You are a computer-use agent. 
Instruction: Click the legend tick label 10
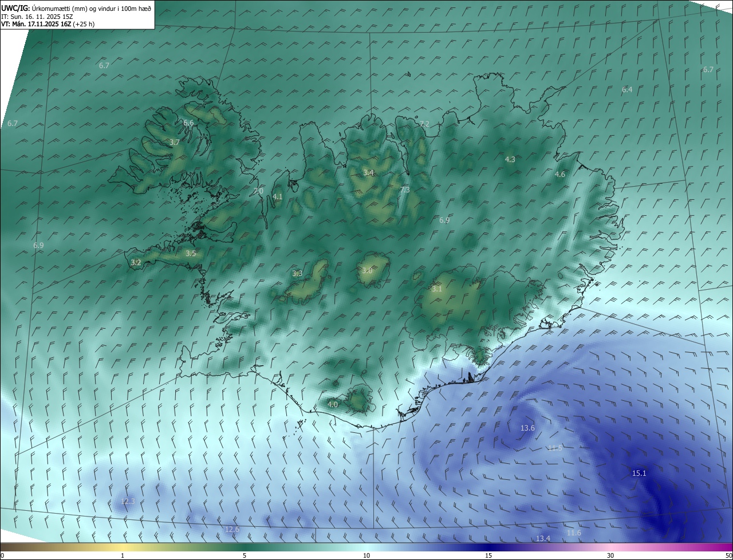pos(366,555)
